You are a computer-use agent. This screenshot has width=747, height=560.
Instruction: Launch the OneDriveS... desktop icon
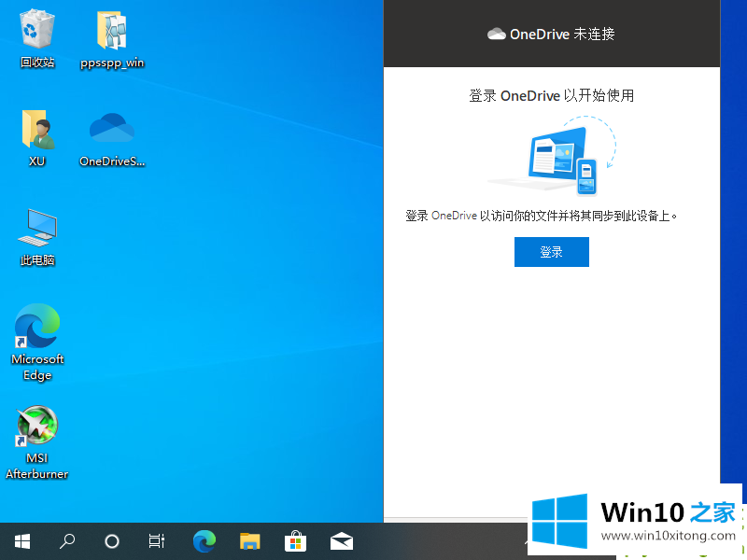pyautogui.click(x=112, y=138)
